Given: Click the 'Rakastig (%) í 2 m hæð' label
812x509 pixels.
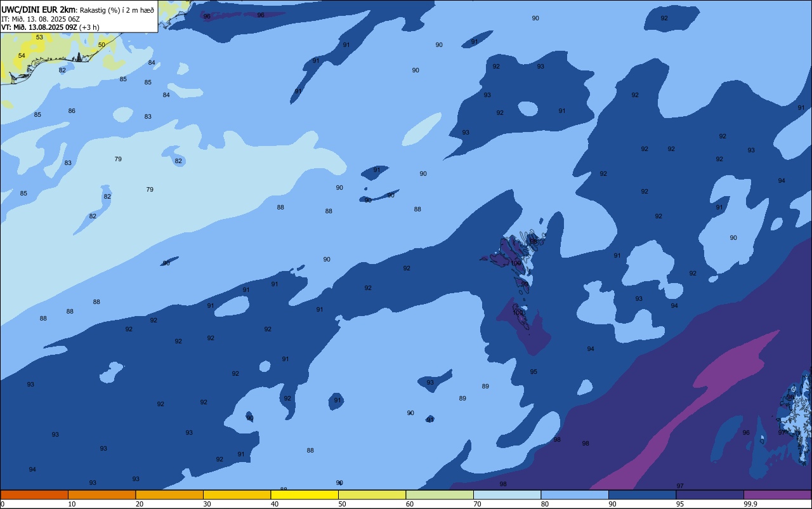Looking at the screenshot, I should 116,10.
